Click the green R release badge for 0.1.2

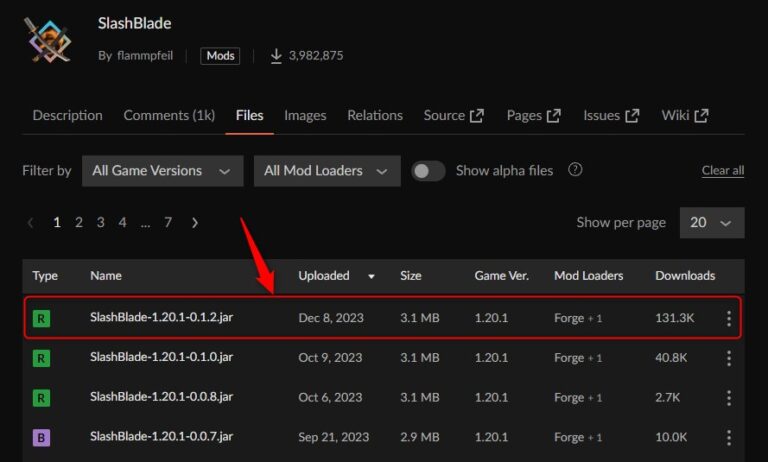(41, 319)
